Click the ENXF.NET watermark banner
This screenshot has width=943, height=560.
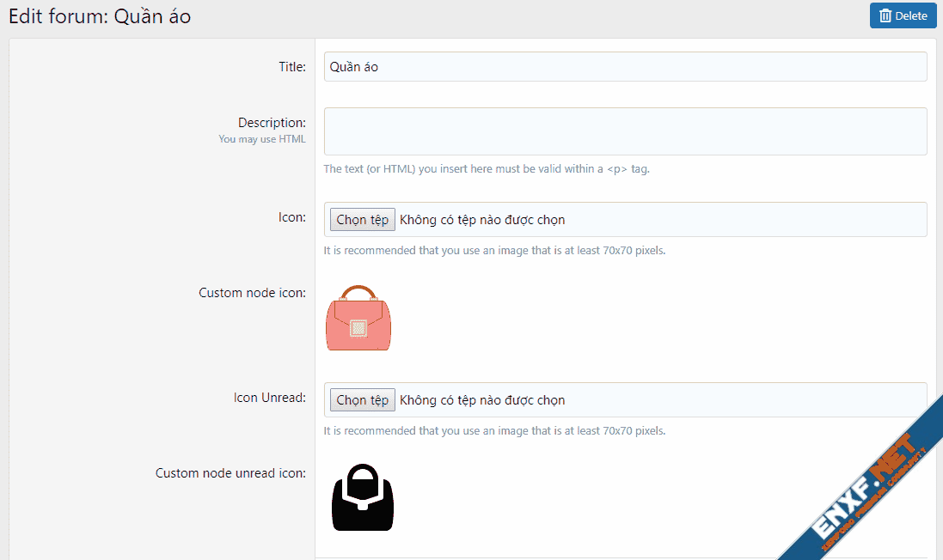point(868,491)
